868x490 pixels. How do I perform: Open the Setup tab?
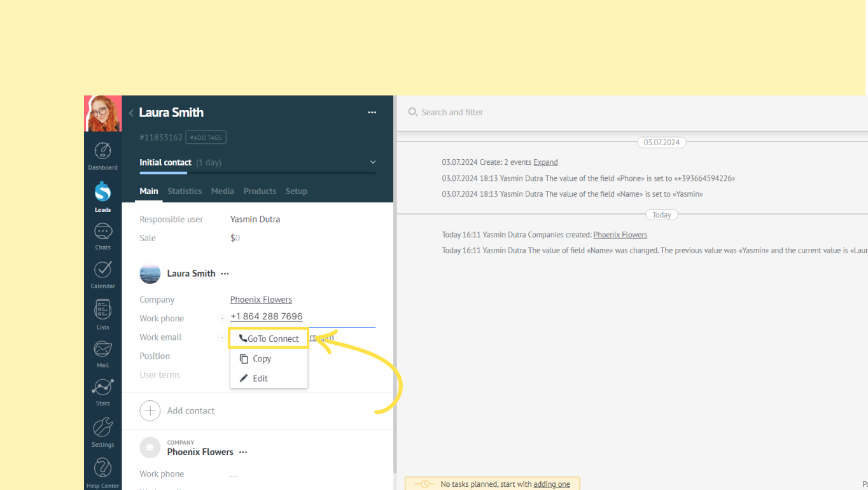coord(297,191)
